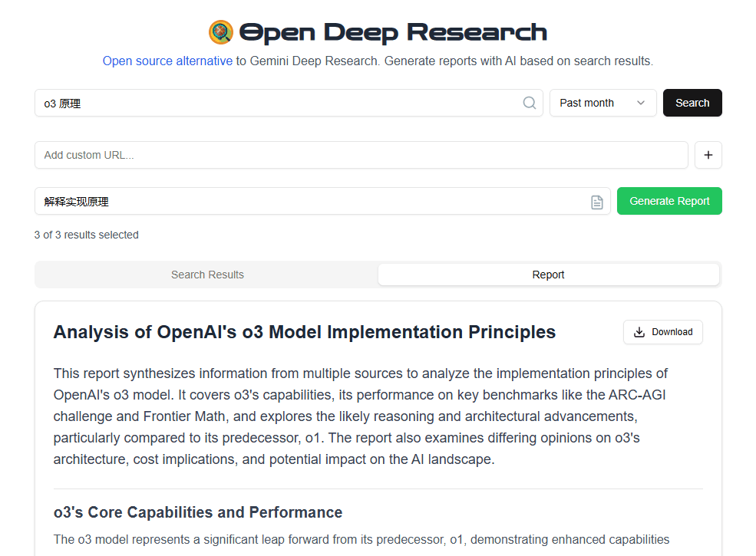This screenshot has width=756, height=556.
Task: Click the "3 of 3 results selected" text
Action: [87, 235]
